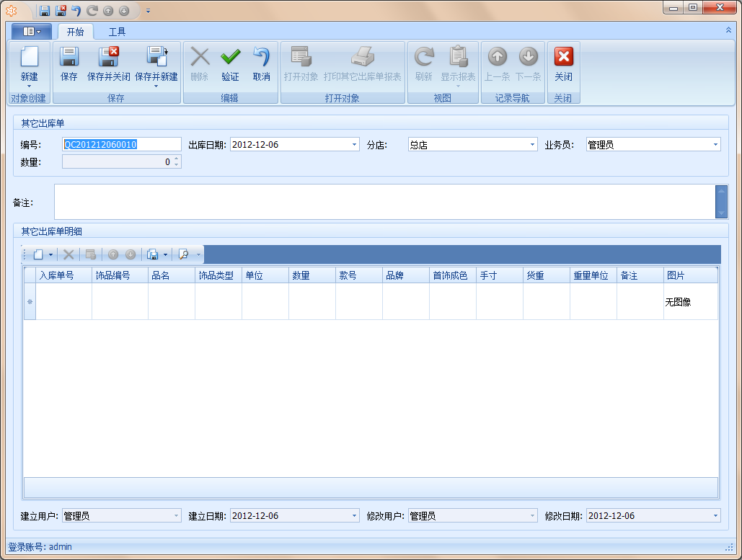742x560 pixels.
Task: Expand the 业务员 dropdown
Action: tap(715, 145)
